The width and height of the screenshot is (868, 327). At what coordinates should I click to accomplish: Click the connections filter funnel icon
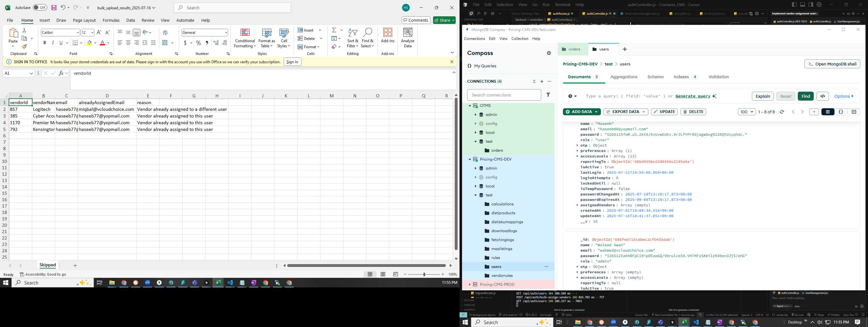(548, 95)
